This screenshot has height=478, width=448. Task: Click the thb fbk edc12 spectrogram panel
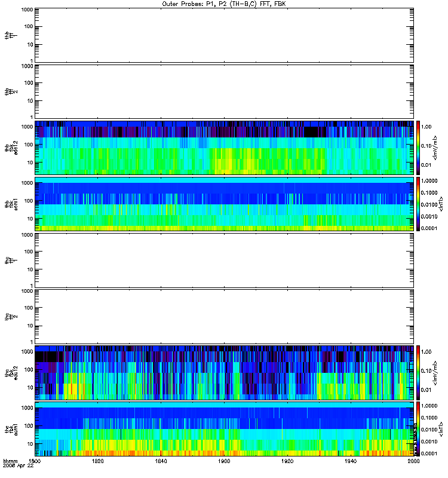click(224, 148)
